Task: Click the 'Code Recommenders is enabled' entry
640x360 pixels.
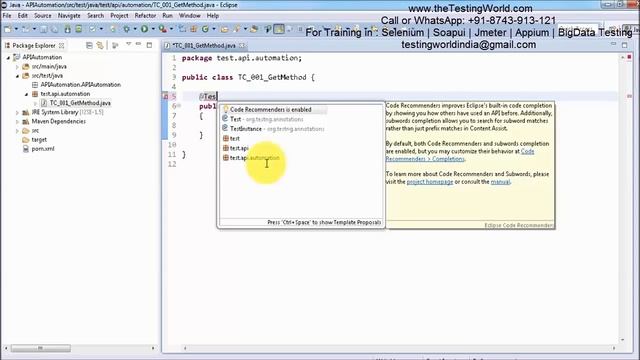Action: [301, 109]
